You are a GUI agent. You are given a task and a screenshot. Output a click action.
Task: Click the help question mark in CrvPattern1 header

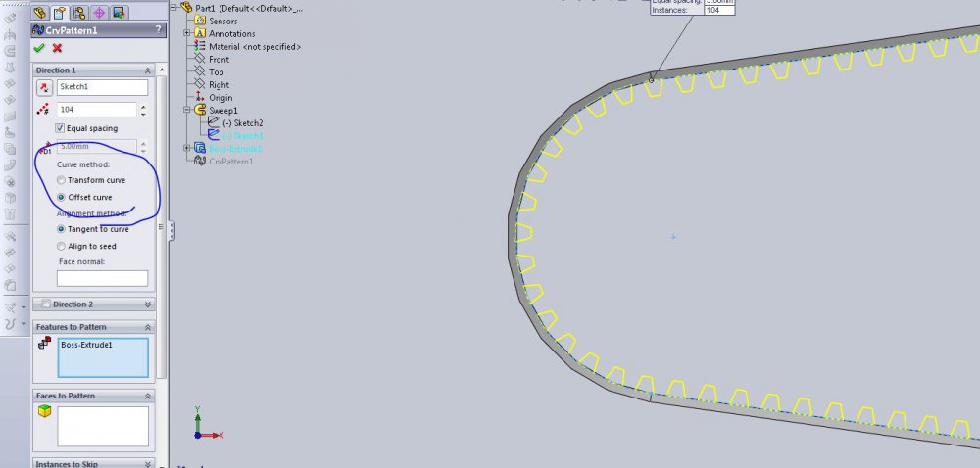click(x=158, y=29)
